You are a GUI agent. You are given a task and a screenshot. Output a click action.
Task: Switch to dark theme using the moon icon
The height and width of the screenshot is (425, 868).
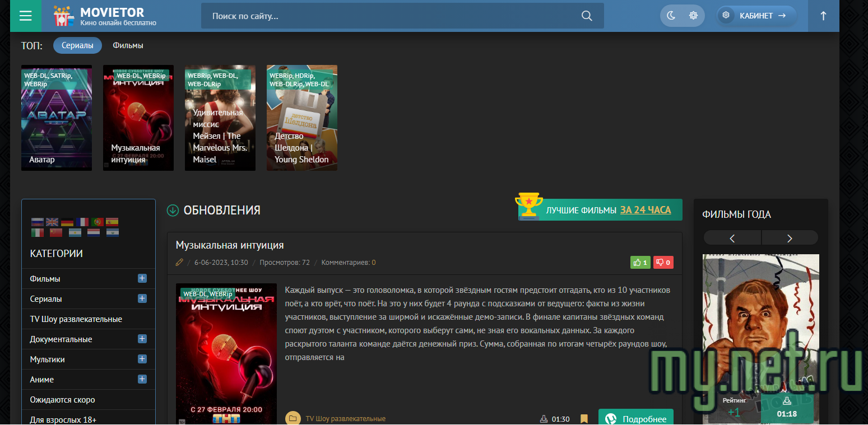pos(671,16)
